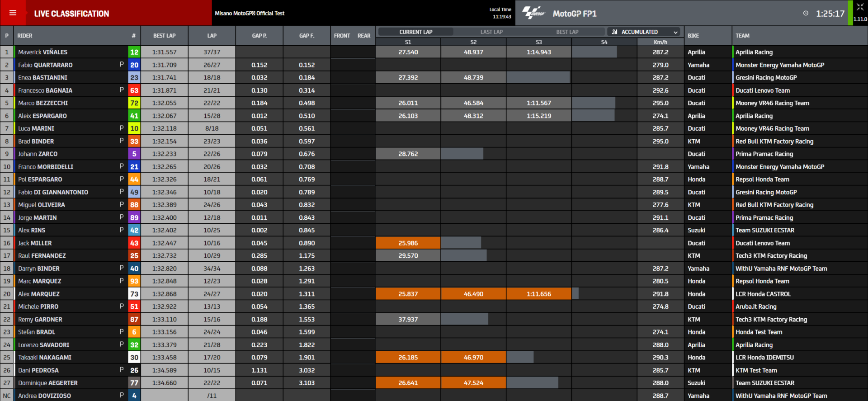Image resolution: width=868 pixels, height=401 pixels.
Task: Select rider Aleix ESPARGARO
Action: [42, 116]
